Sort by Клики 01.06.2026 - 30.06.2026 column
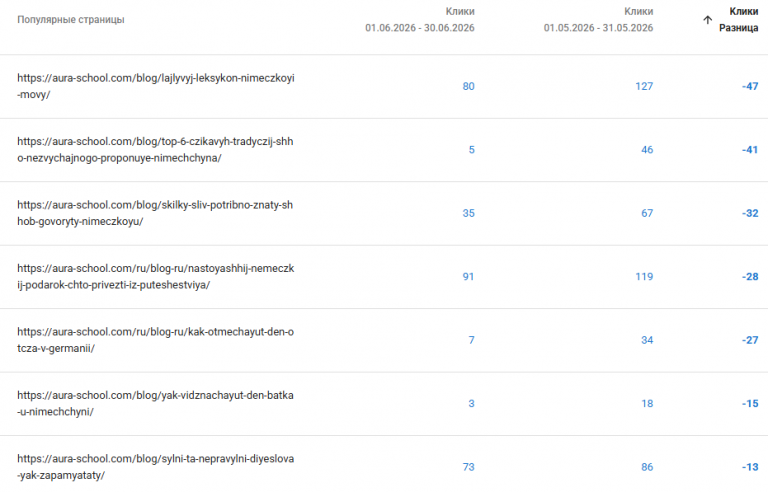Image resolution: width=768 pixels, height=492 pixels. 420,20
